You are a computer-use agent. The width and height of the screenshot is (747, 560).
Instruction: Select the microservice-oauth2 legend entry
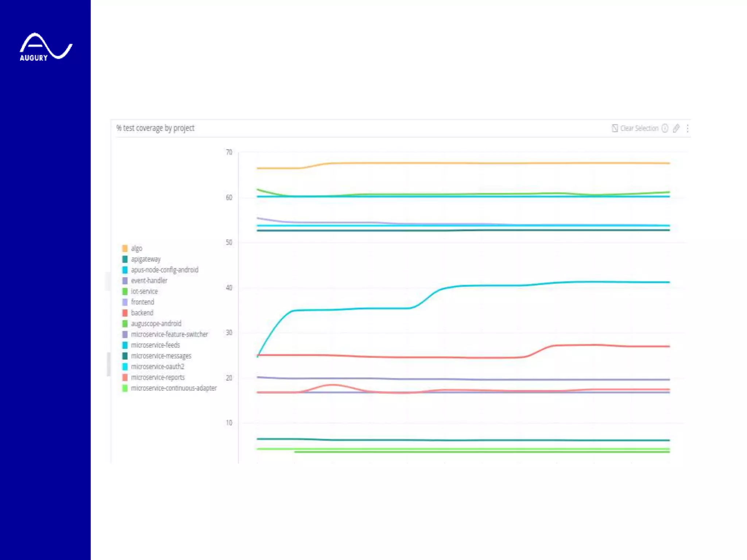click(158, 366)
